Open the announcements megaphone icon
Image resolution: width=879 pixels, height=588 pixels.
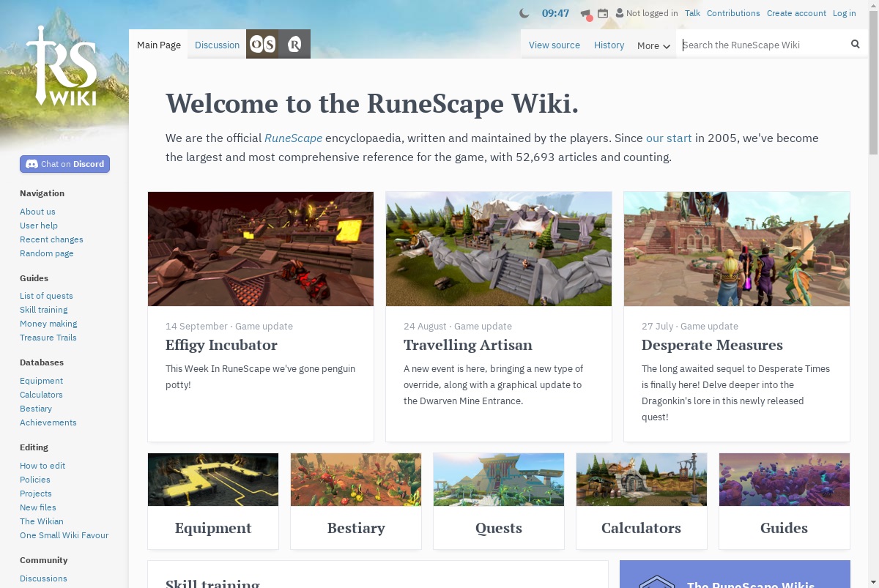(585, 13)
